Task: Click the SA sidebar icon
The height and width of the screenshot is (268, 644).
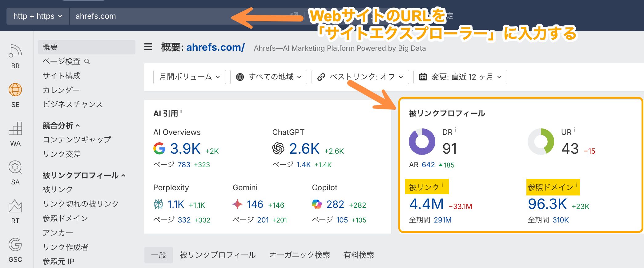Action: click(x=15, y=167)
